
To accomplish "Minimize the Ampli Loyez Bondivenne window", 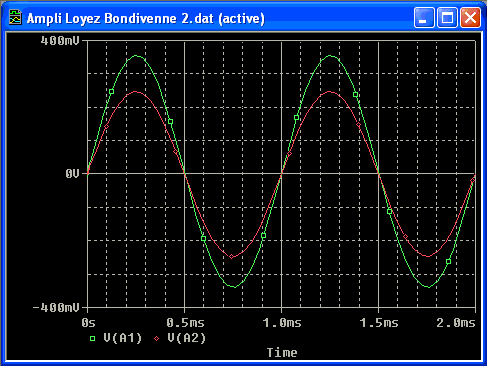I will tap(424, 17).
